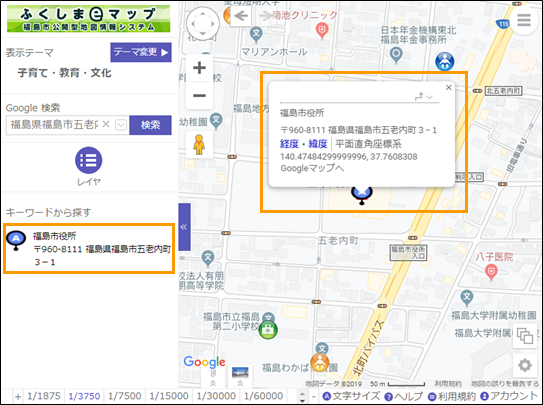
Task: Select the 経度・緯度 tab in popup
Action: pos(303,144)
